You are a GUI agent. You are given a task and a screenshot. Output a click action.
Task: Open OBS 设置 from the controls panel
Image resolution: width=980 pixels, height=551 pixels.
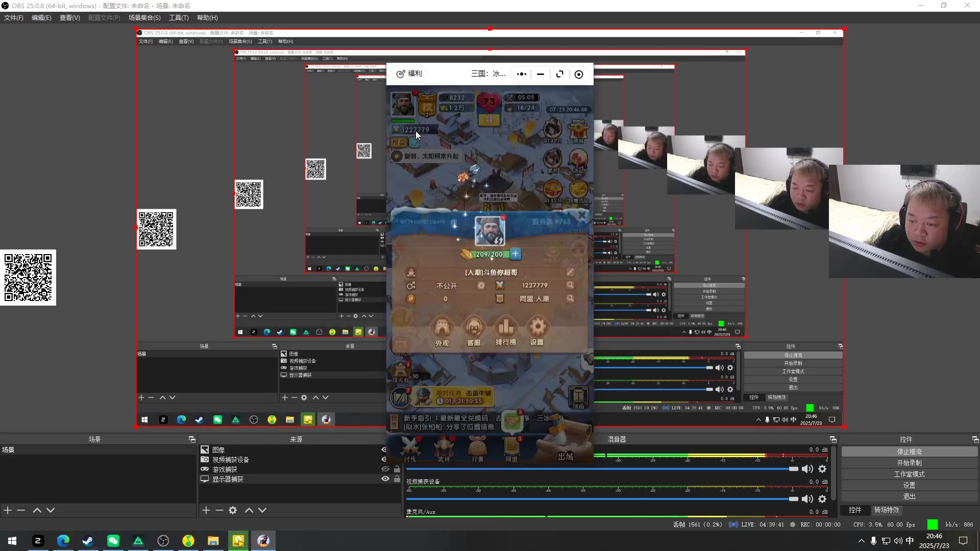click(910, 485)
